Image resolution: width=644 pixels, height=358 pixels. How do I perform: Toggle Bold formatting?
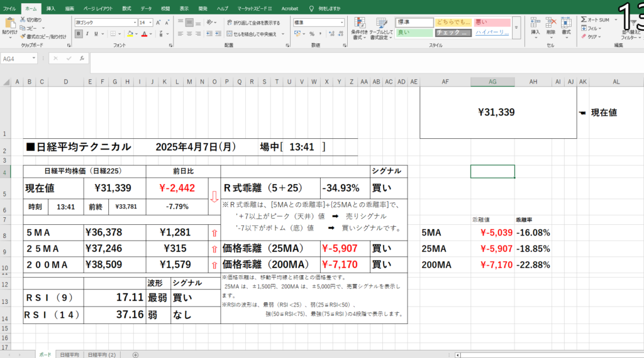79,34
